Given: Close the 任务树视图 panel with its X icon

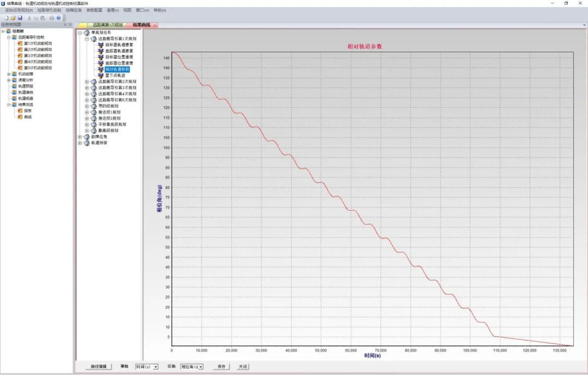Looking at the screenshot, I should (70, 24).
